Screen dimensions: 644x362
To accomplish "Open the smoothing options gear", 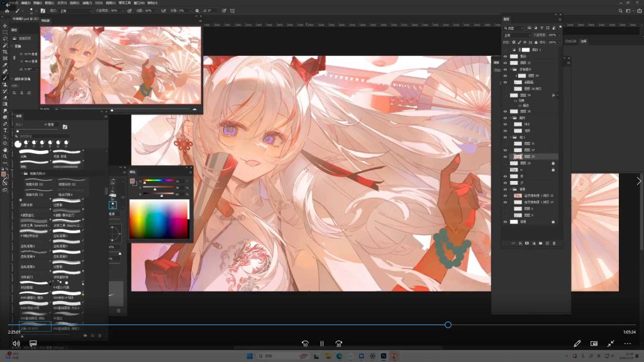I will (x=197, y=11).
